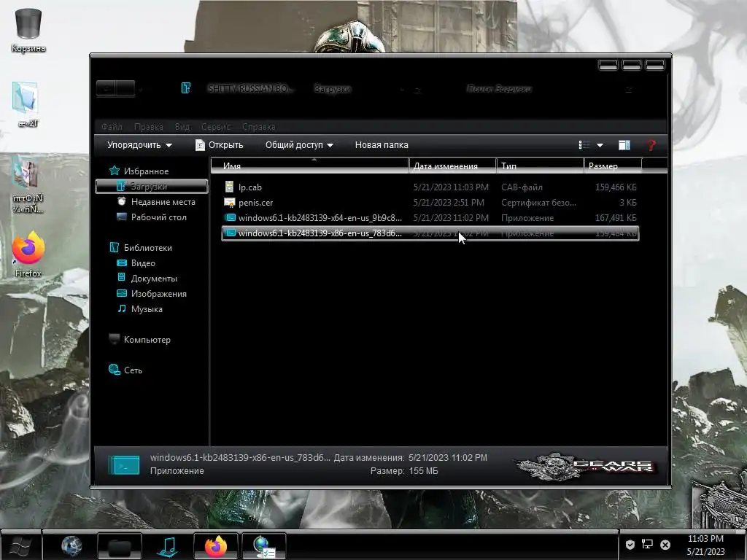Sort by the Тип column header

tap(541, 166)
